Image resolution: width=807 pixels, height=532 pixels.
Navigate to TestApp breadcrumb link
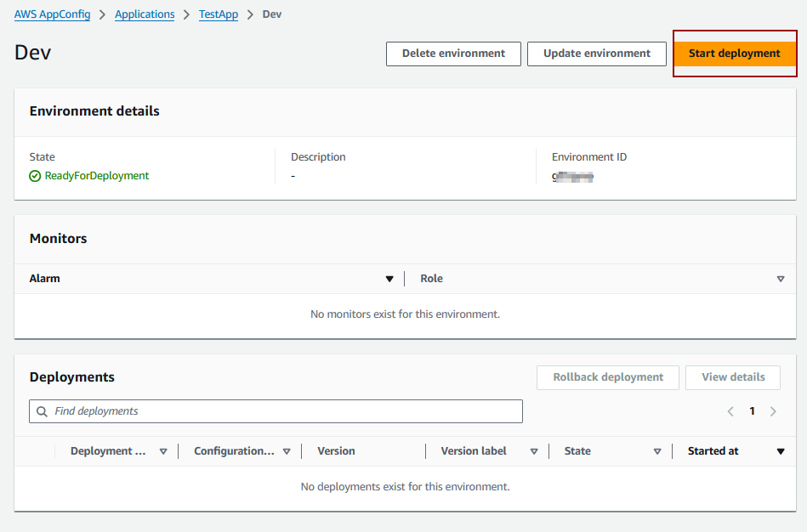219,14
